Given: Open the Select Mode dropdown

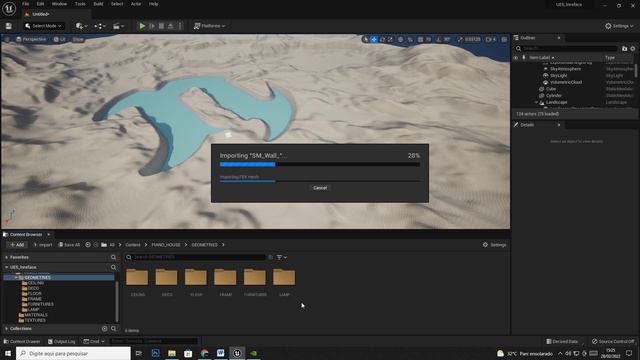Looking at the screenshot, I should (x=43, y=26).
